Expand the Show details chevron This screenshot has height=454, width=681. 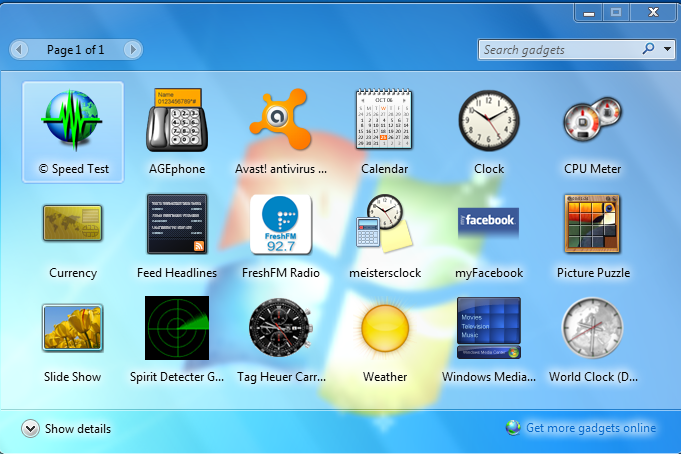[x=30, y=429]
